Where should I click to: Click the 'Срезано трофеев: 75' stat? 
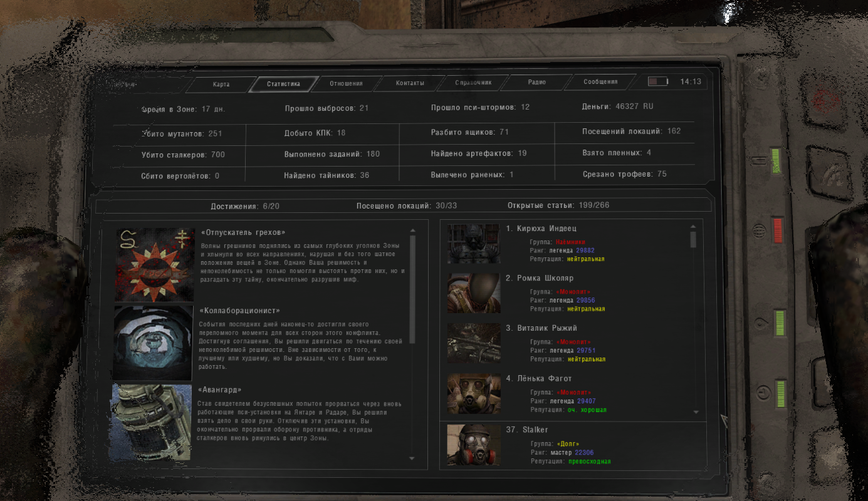[624, 174]
